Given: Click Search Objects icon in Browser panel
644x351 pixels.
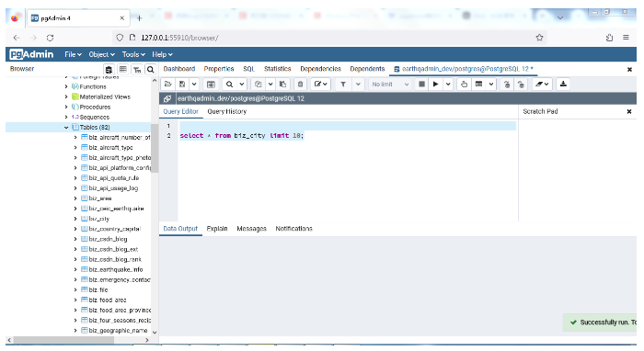Looking at the screenshot, I should (151, 69).
